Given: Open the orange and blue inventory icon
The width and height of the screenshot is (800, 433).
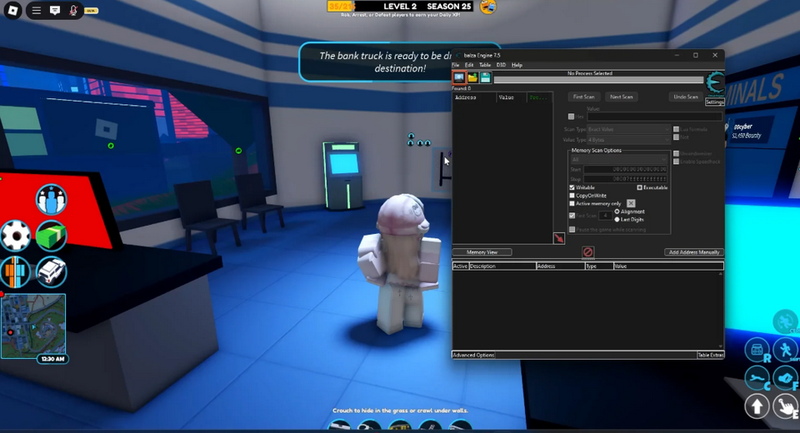Looking at the screenshot, I should [x=15, y=272].
